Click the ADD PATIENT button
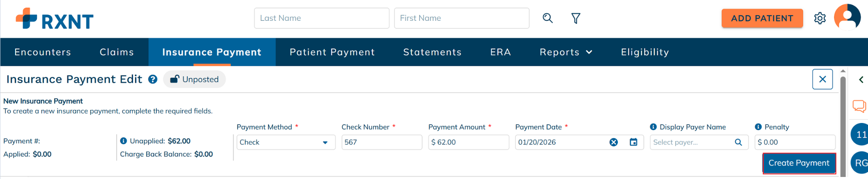 pyautogui.click(x=762, y=18)
